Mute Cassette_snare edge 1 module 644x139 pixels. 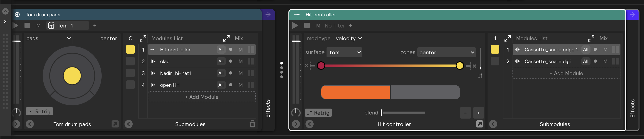(605, 50)
